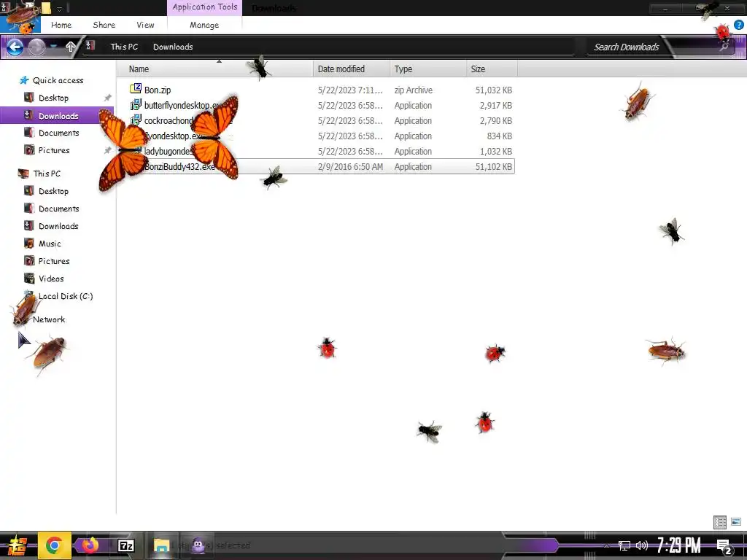The width and height of the screenshot is (747, 560).
Task: Click the zip Archive type cell
Action: click(414, 90)
